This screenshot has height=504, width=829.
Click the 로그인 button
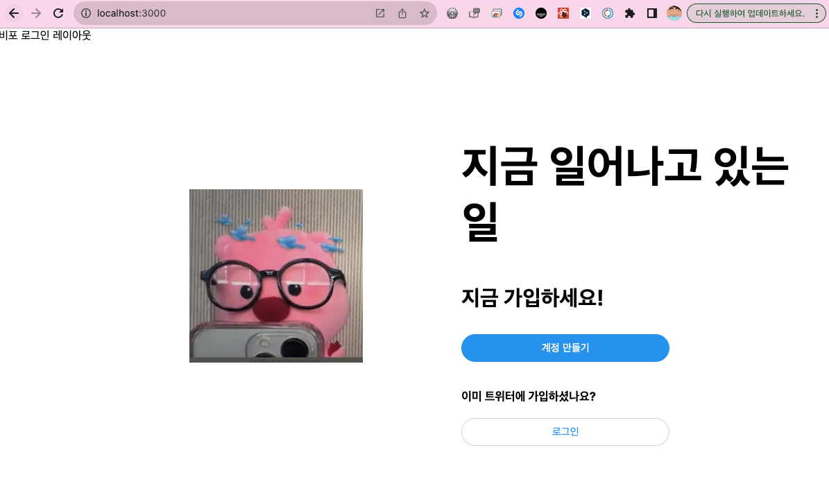point(565,432)
